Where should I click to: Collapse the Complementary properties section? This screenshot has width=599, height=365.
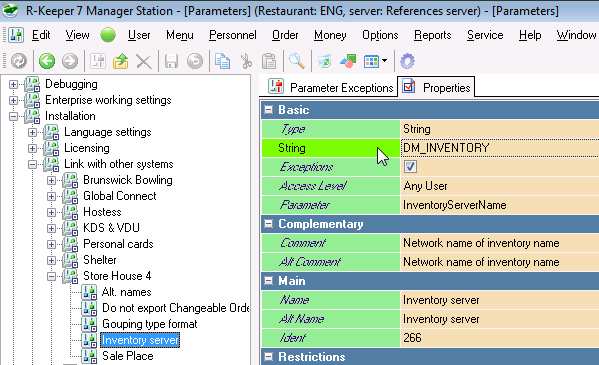(x=269, y=224)
